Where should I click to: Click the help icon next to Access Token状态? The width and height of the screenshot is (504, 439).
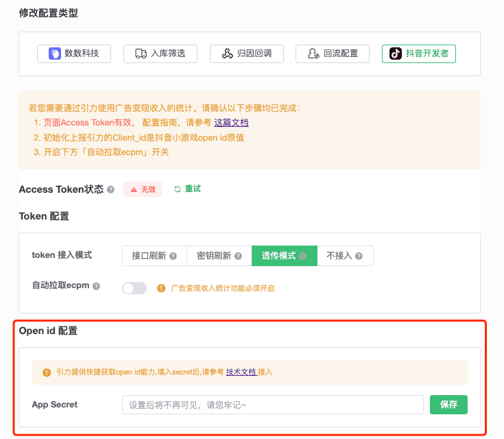point(110,189)
